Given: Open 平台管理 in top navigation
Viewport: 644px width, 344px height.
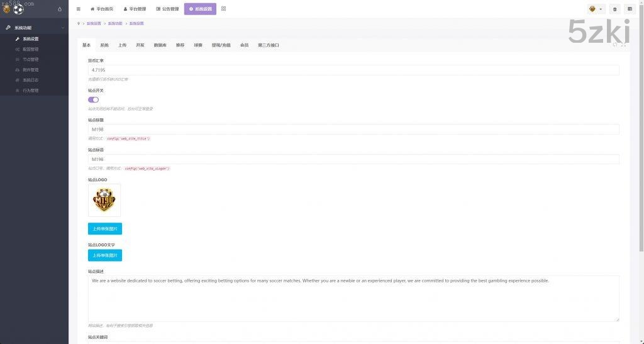Looking at the screenshot, I should coord(135,9).
